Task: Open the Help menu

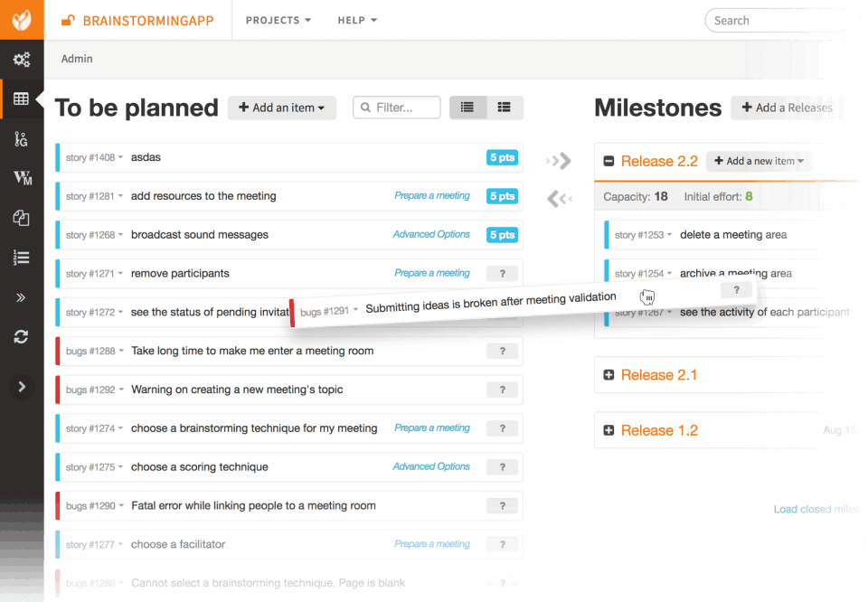Action: (x=357, y=20)
